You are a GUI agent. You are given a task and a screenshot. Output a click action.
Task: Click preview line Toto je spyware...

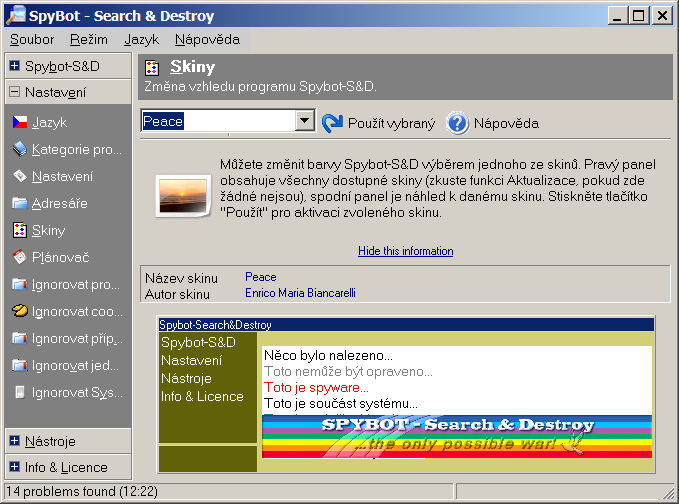(316, 388)
